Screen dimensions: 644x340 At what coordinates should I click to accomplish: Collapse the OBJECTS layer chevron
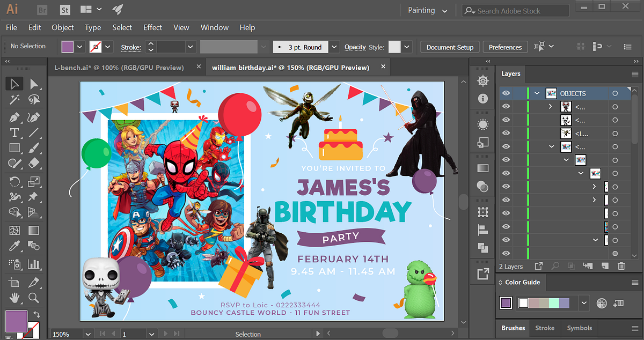click(537, 93)
